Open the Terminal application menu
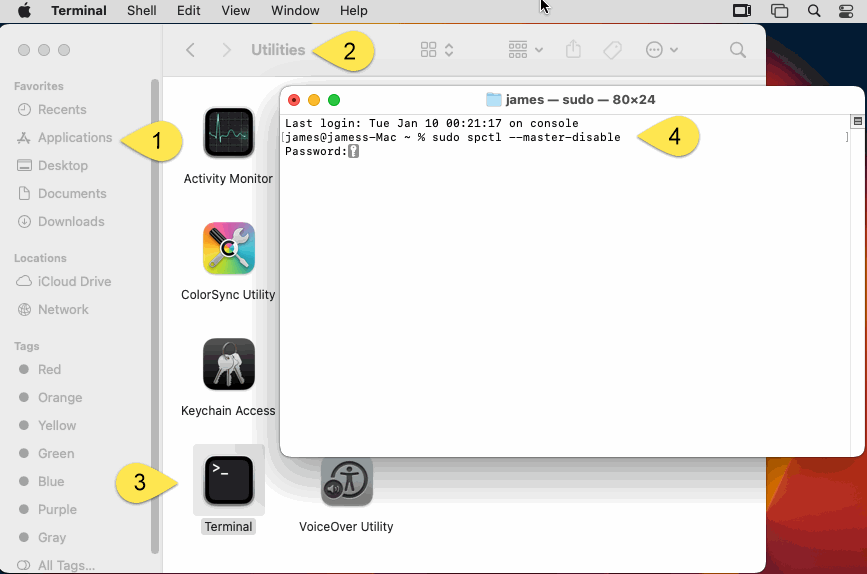 79,11
